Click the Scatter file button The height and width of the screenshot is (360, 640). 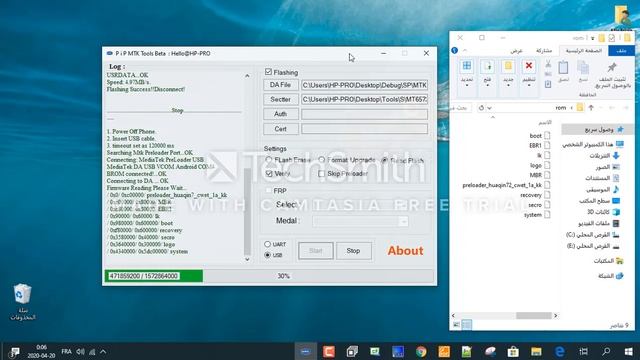pyautogui.click(x=280, y=99)
